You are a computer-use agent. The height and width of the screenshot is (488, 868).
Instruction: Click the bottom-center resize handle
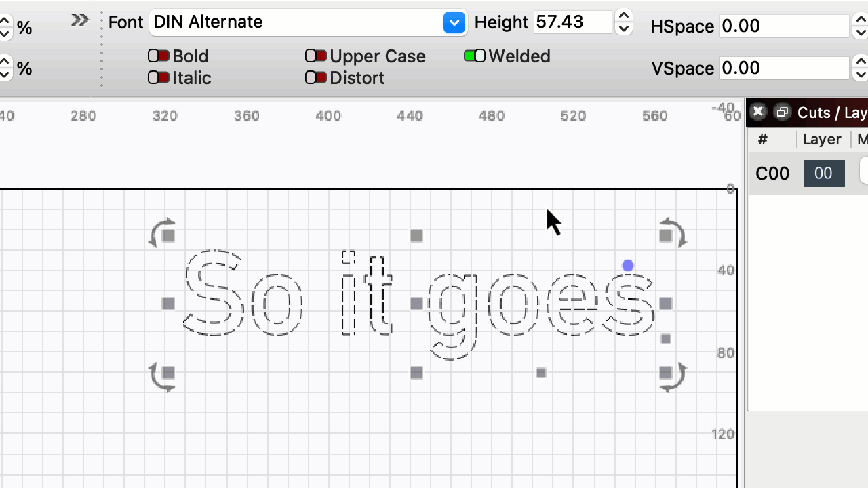click(x=416, y=372)
